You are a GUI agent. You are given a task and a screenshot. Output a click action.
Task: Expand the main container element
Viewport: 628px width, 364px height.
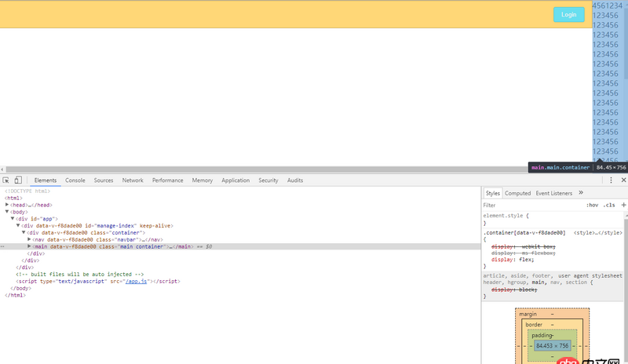[x=30, y=246]
